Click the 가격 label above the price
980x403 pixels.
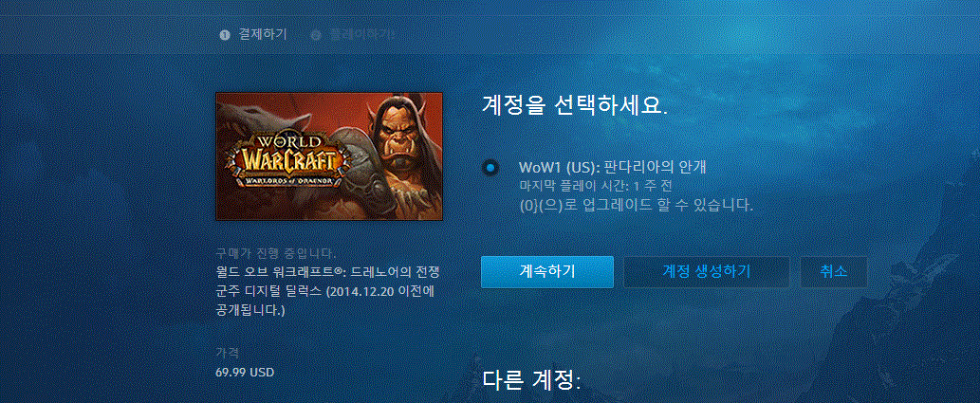point(227,354)
